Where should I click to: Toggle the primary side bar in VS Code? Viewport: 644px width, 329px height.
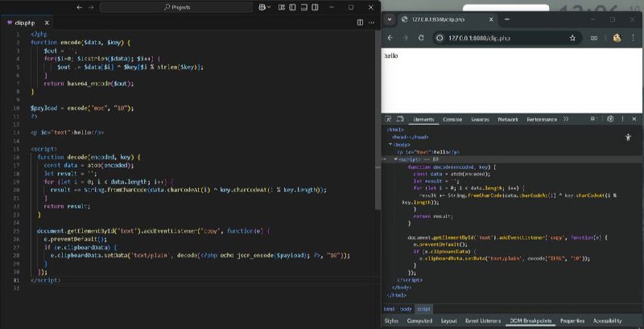point(292,7)
